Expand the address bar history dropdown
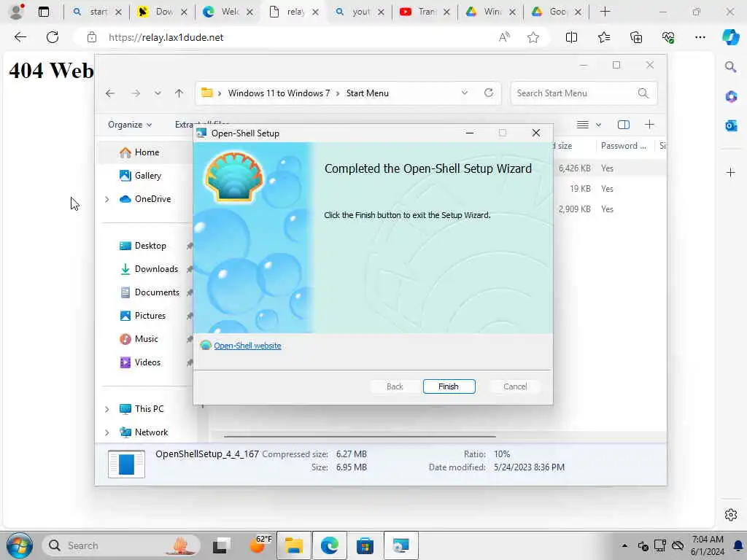Image resolution: width=747 pixels, height=560 pixels. [465, 93]
